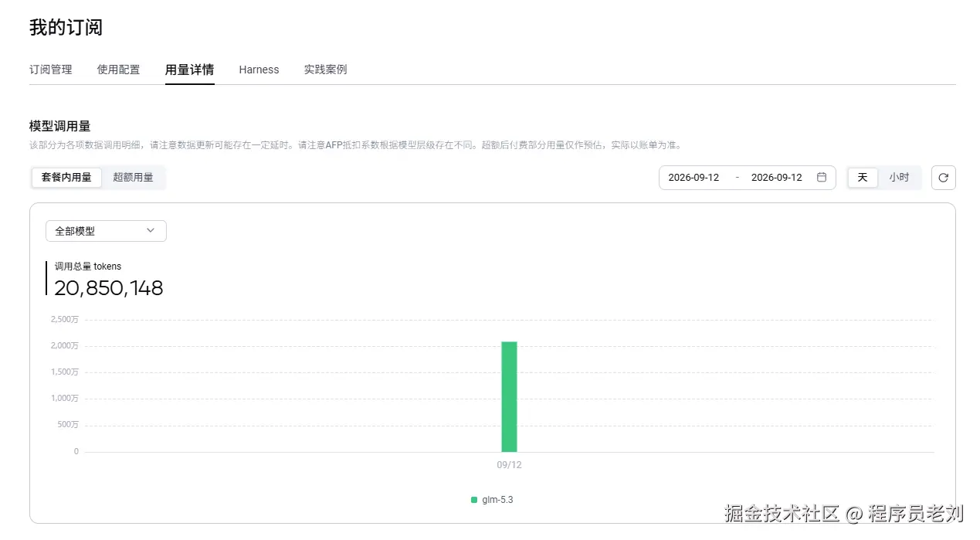The image size is (980, 540).
Task: Select the 天 granularity option
Action: [863, 178]
